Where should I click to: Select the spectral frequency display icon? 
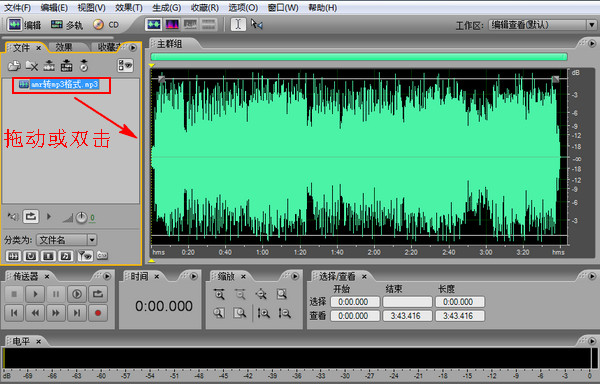tap(172, 24)
